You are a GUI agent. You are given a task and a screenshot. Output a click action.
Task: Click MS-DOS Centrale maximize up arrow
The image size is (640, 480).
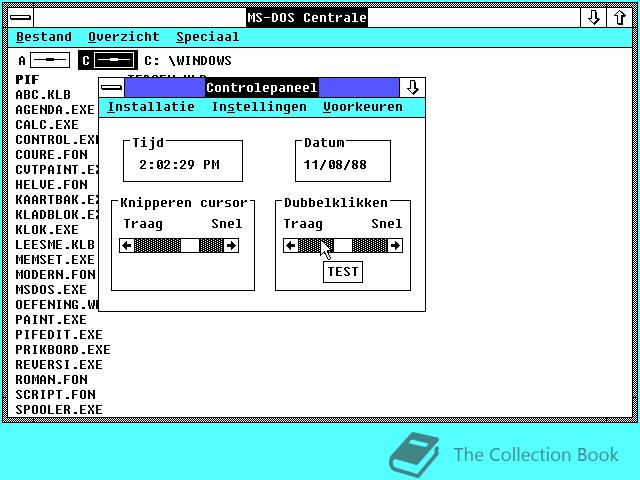point(620,18)
